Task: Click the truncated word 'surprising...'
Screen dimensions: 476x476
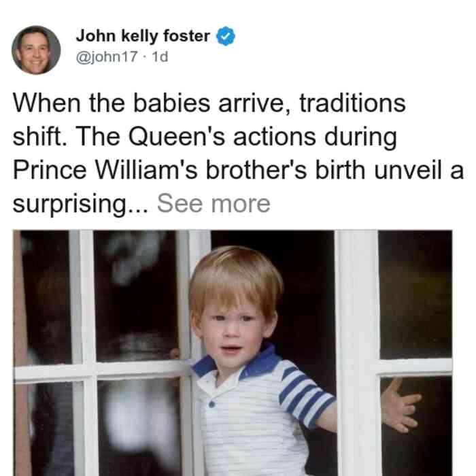Action: pyautogui.click(x=80, y=204)
